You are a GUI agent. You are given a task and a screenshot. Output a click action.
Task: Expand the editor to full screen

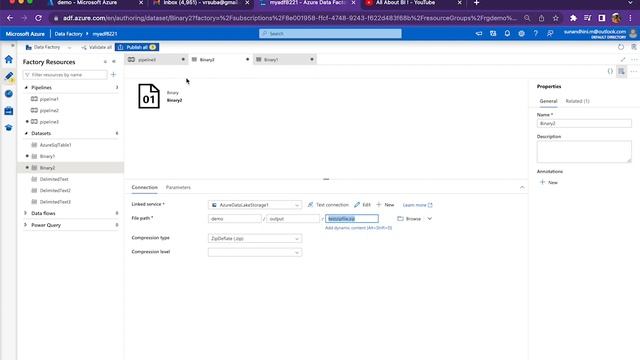(623, 60)
